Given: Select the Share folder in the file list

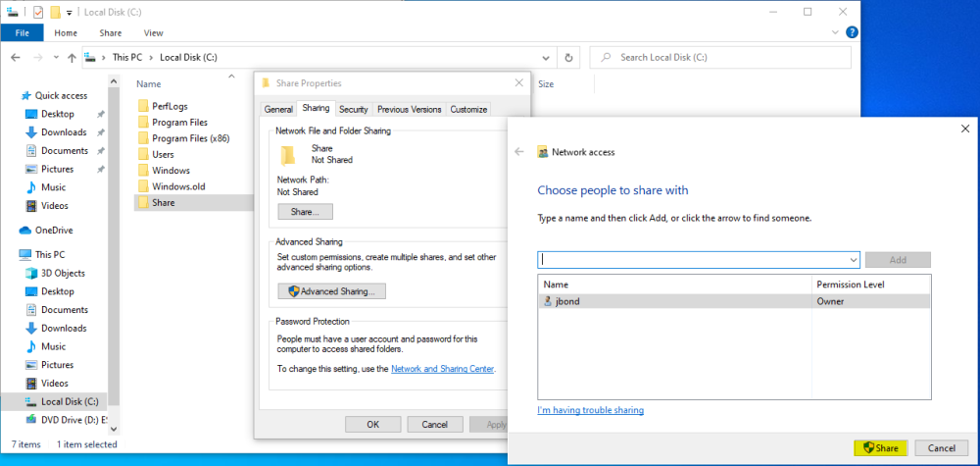Looking at the screenshot, I should coord(194,203).
